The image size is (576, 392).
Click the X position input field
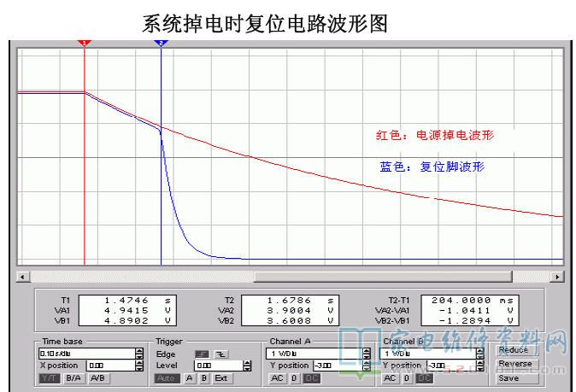104,365
